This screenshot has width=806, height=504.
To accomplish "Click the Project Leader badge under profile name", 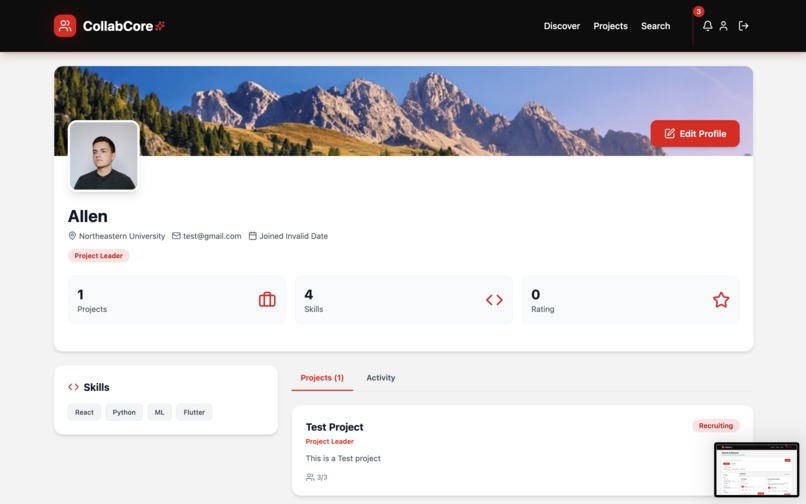I will tap(98, 256).
